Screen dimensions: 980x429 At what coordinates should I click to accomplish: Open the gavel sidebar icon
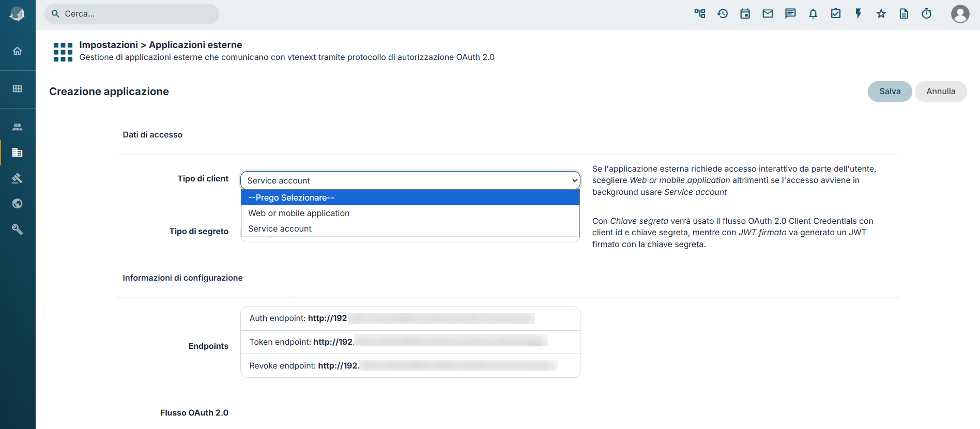(x=17, y=178)
